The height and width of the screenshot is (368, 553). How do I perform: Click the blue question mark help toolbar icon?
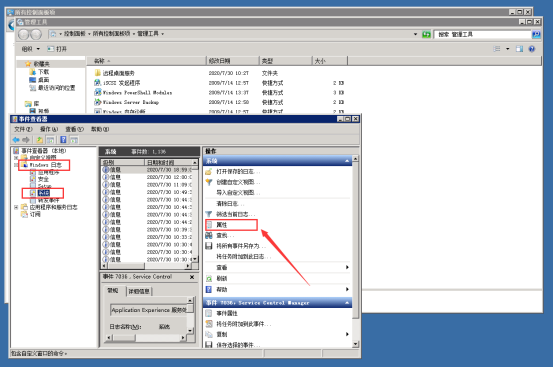(63, 140)
